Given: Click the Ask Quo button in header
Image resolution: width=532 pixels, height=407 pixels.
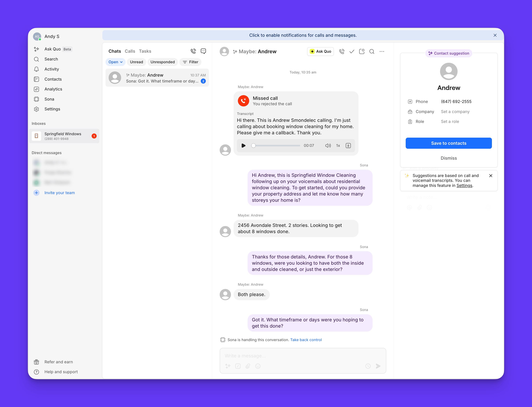Looking at the screenshot, I should coord(320,51).
